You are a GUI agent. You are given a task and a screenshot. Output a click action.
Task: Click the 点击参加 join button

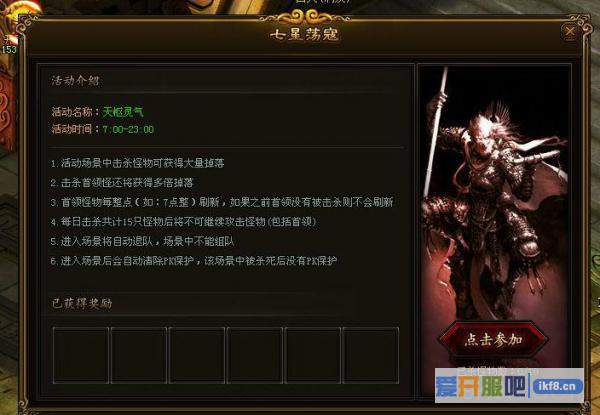click(494, 340)
